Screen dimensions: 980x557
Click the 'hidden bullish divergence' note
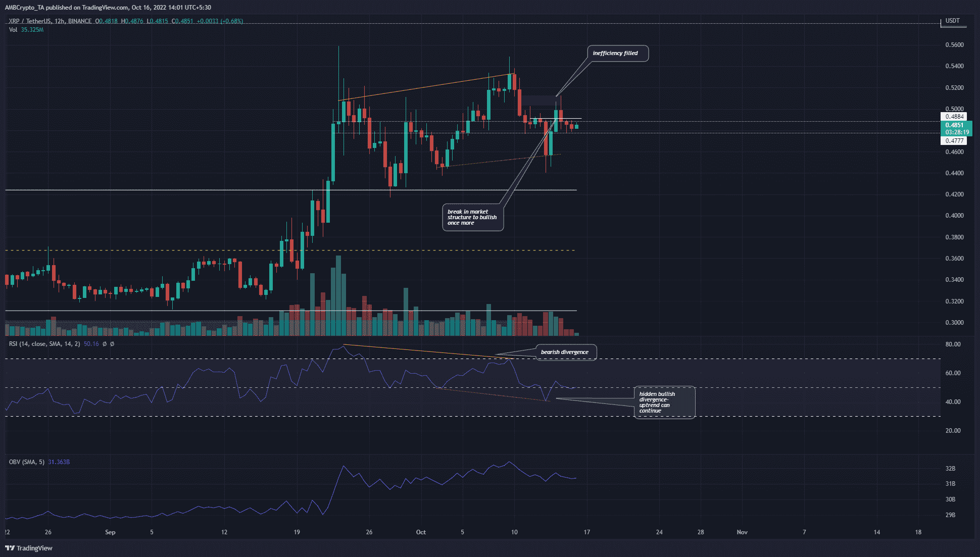point(664,402)
